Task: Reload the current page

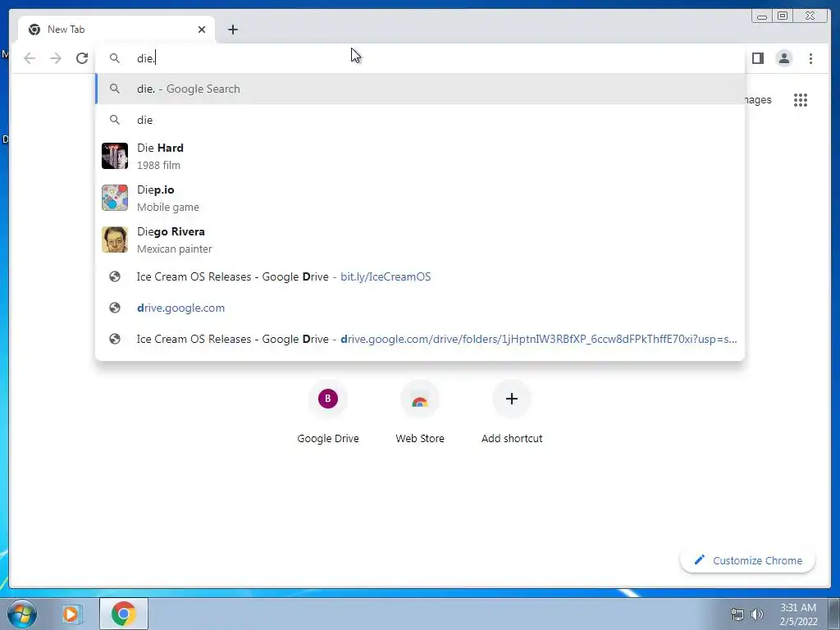Action: pos(82,58)
